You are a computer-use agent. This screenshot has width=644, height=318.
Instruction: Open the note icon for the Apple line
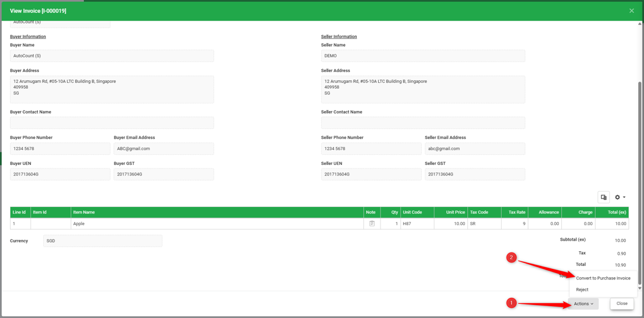click(372, 223)
